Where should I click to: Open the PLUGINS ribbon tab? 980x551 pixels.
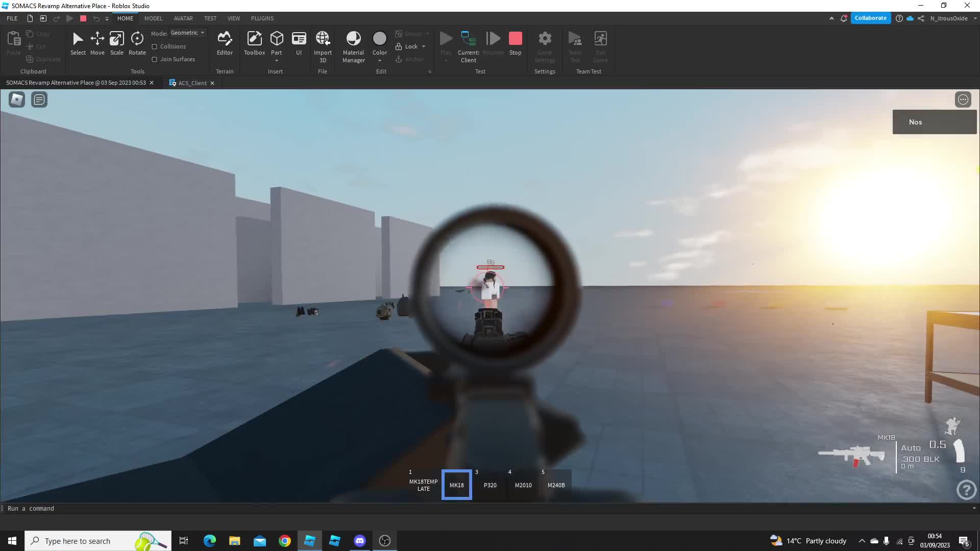pyautogui.click(x=262, y=18)
